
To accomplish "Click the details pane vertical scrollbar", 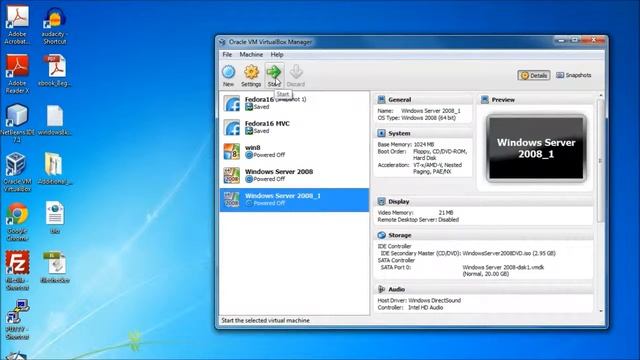I will click(601, 160).
